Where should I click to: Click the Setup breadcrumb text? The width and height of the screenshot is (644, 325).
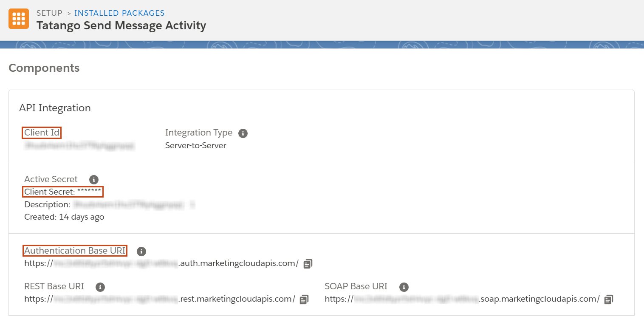(49, 13)
